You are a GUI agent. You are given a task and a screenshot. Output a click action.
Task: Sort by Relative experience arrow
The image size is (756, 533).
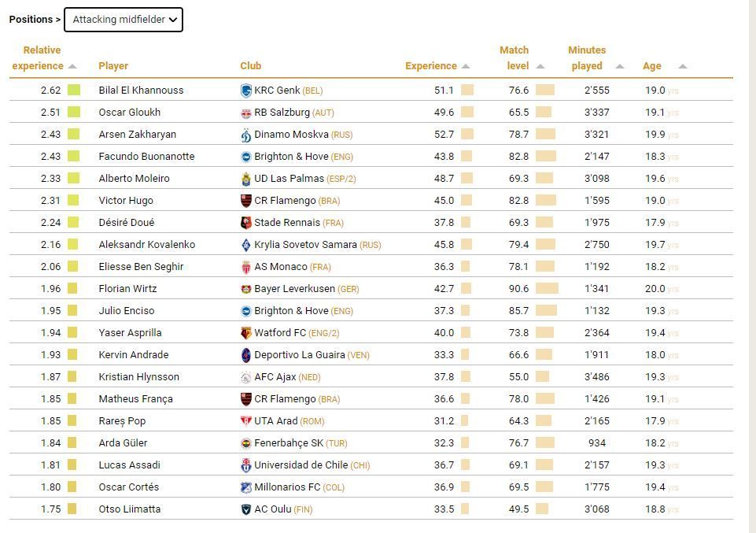[72, 67]
